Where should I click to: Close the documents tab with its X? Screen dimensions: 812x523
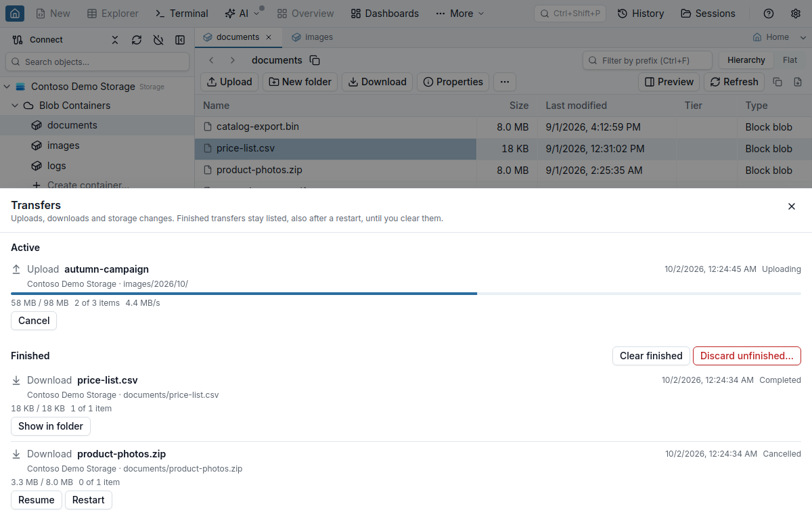tap(269, 37)
